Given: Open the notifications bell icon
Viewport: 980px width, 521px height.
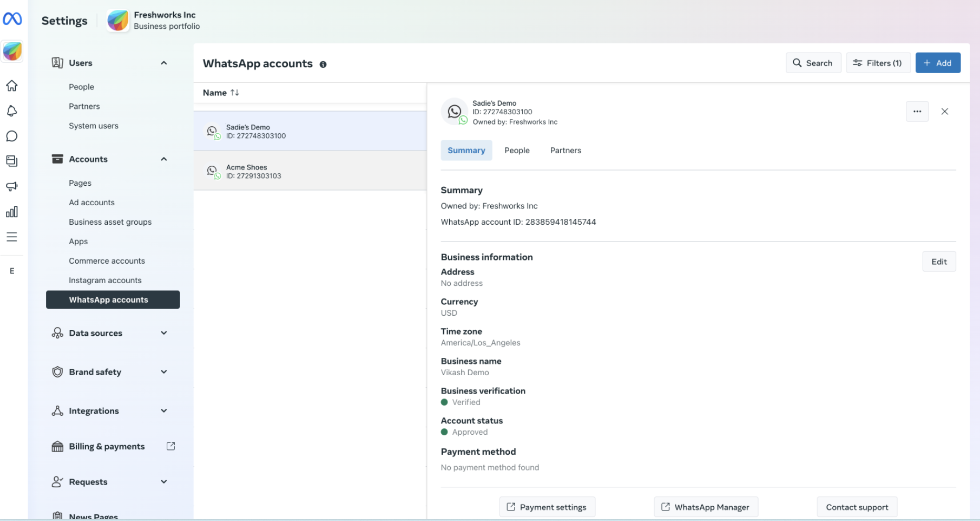Looking at the screenshot, I should pos(12,111).
